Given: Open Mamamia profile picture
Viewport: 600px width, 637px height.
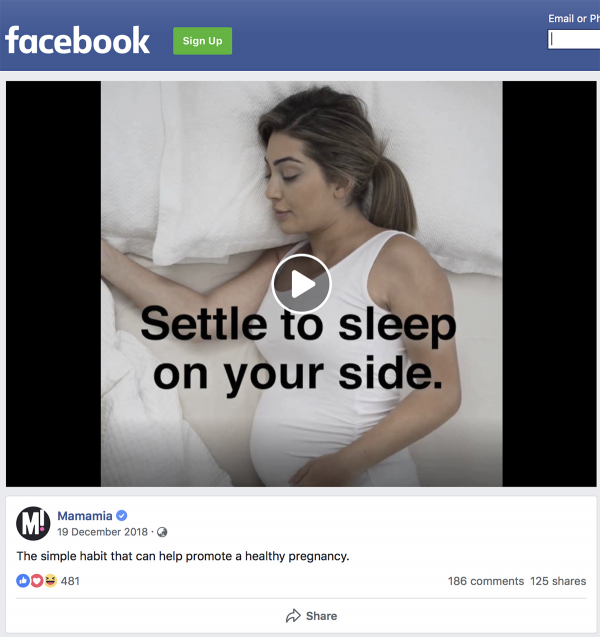Looking at the screenshot, I should pos(33,523).
